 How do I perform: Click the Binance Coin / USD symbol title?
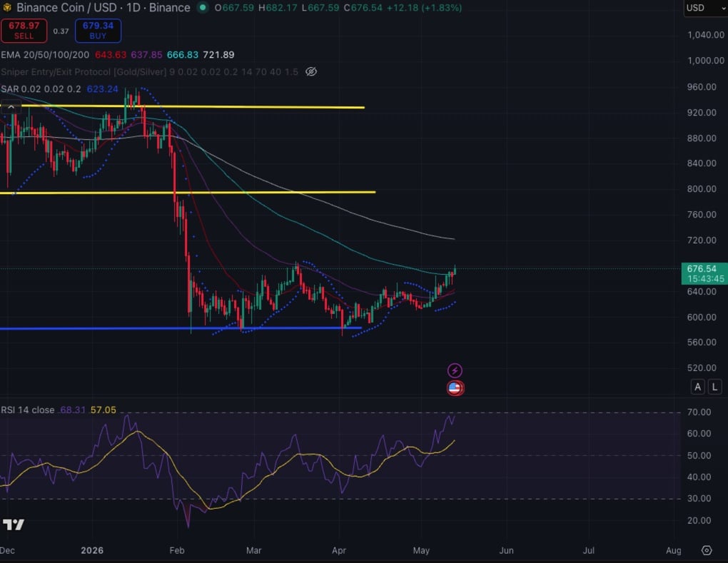coord(67,7)
